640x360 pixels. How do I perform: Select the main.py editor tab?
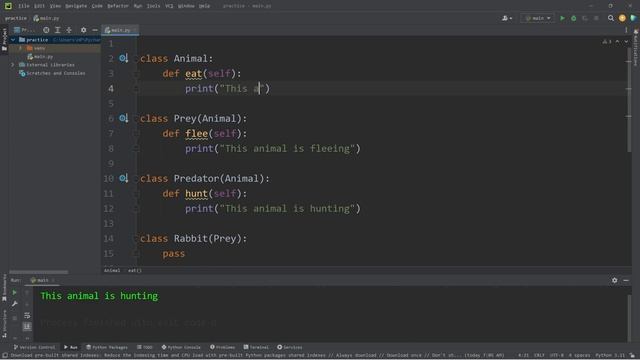click(120, 30)
